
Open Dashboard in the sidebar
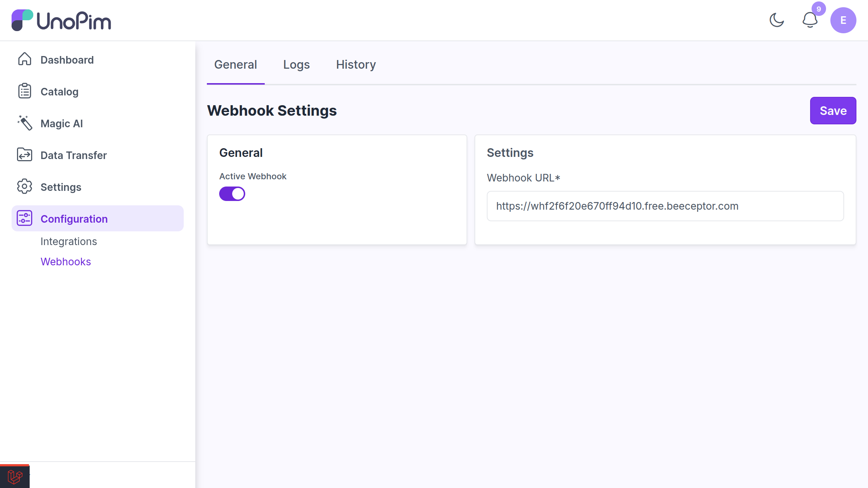(x=98, y=60)
